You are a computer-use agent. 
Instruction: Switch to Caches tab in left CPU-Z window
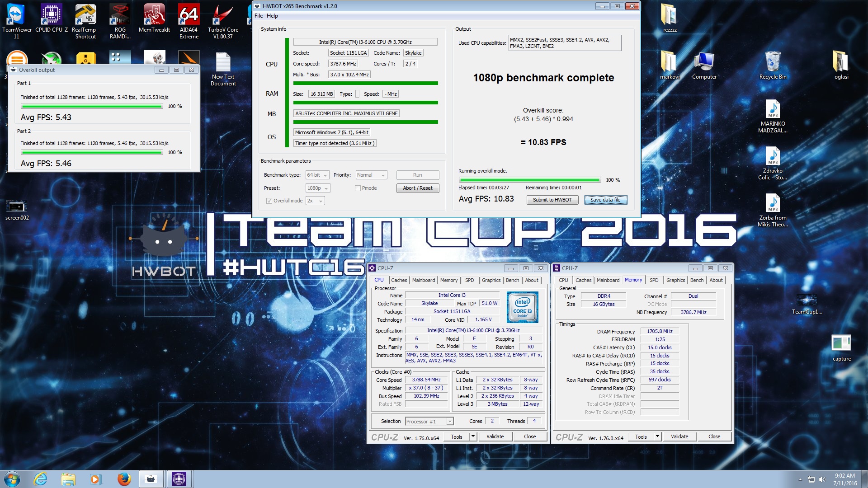pyautogui.click(x=399, y=280)
